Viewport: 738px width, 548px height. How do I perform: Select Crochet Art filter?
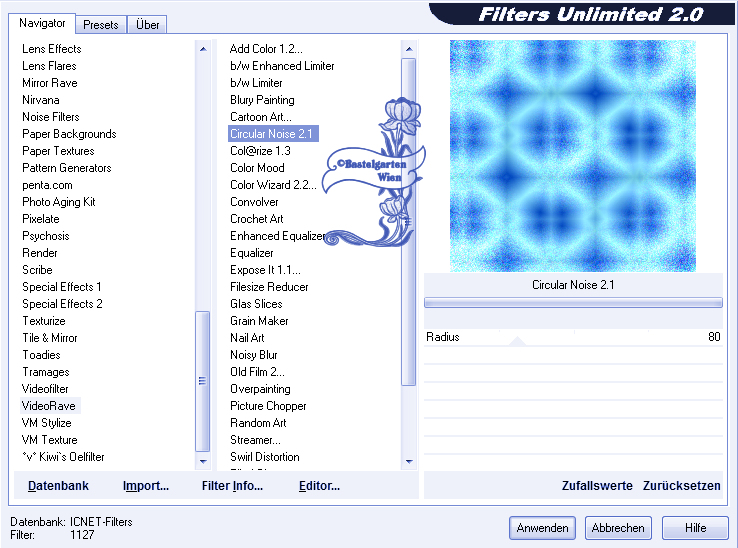coord(257,219)
